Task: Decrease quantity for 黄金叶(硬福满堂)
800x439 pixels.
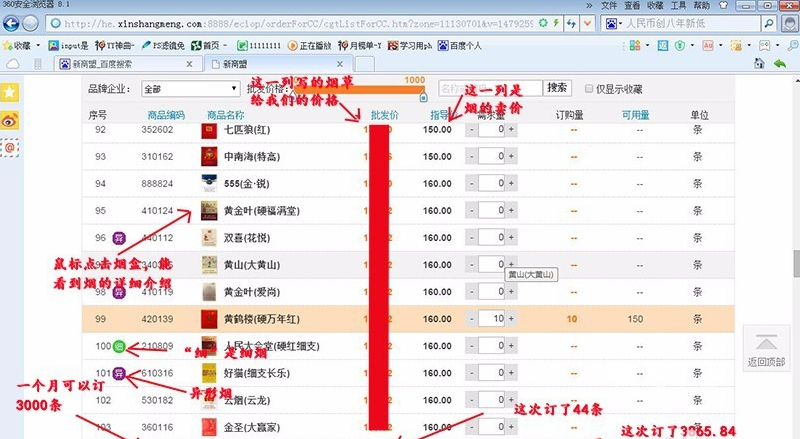Action: point(472,211)
